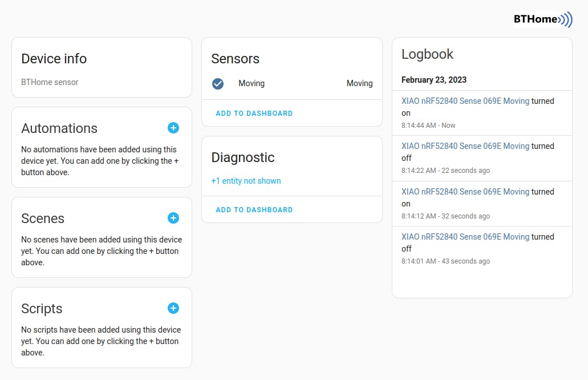Open the 8:14:12 AM Moving logbook entry
Screen dimensions: 588x380
pyautogui.click(x=465, y=192)
